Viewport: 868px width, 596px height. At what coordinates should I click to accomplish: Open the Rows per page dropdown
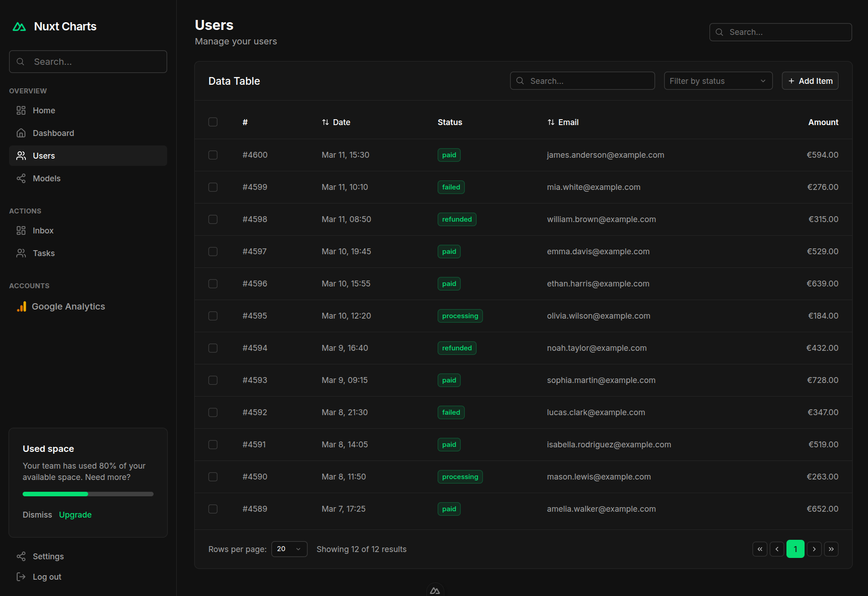point(289,549)
